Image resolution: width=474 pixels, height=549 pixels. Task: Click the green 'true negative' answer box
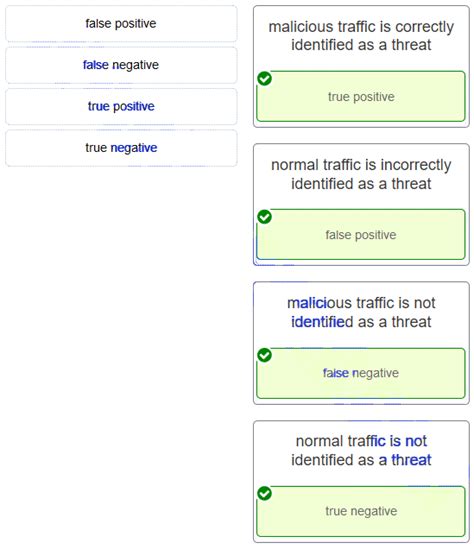tap(361, 511)
